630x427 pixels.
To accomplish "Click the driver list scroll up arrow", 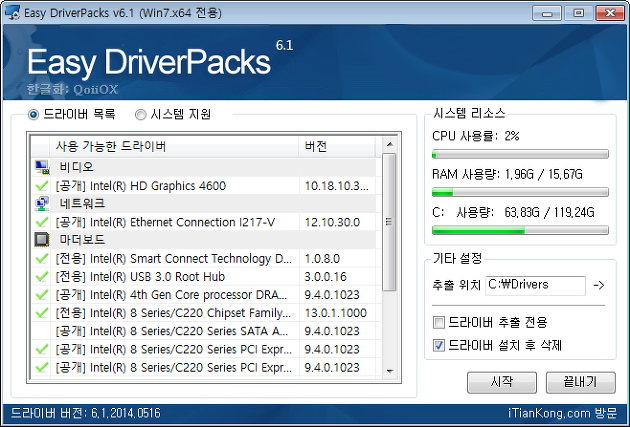I will 389,145.
